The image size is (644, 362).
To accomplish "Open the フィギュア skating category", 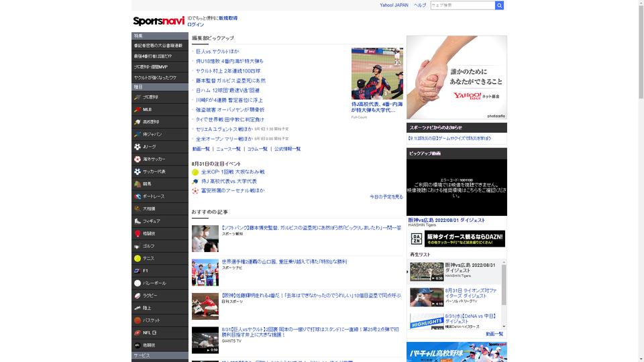I will point(160,221).
